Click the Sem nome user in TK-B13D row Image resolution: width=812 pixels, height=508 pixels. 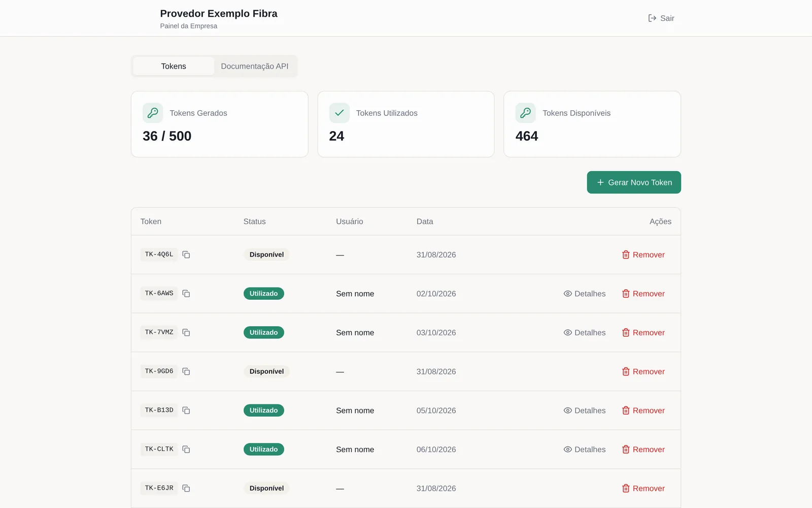pos(355,410)
